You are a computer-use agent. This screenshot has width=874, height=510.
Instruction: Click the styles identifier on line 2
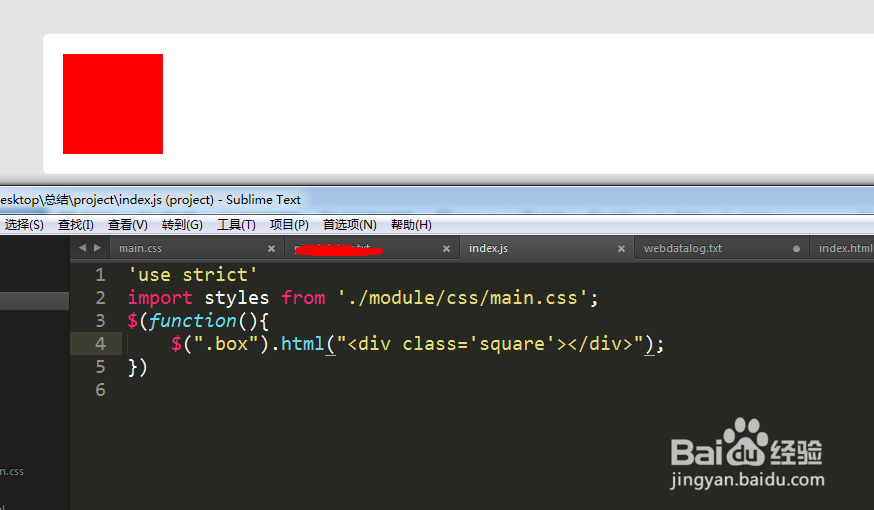pos(237,298)
